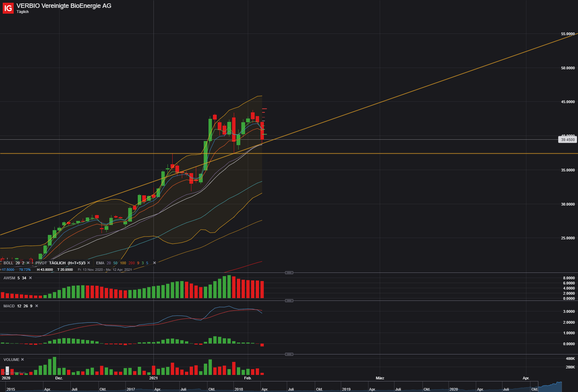Viewport: 578px width, 392px height.
Task: Collapse the Volume panel using its divider handle
Action: tap(290, 354)
